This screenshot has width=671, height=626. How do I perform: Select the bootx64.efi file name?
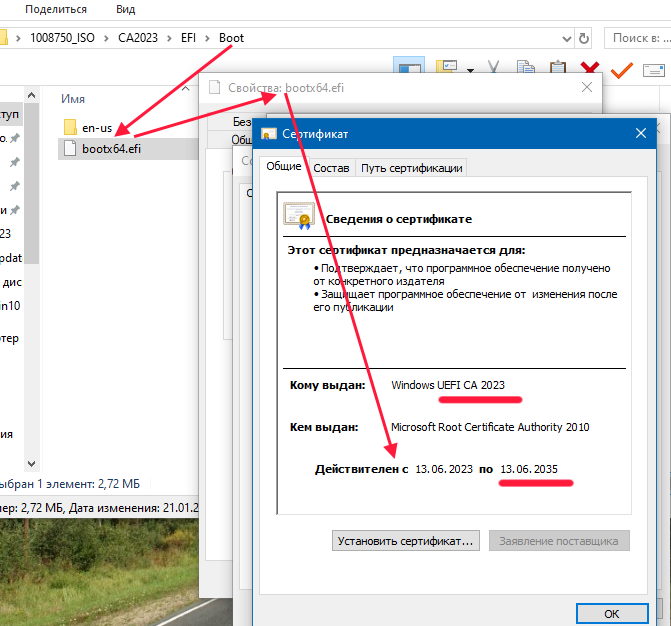[111, 149]
